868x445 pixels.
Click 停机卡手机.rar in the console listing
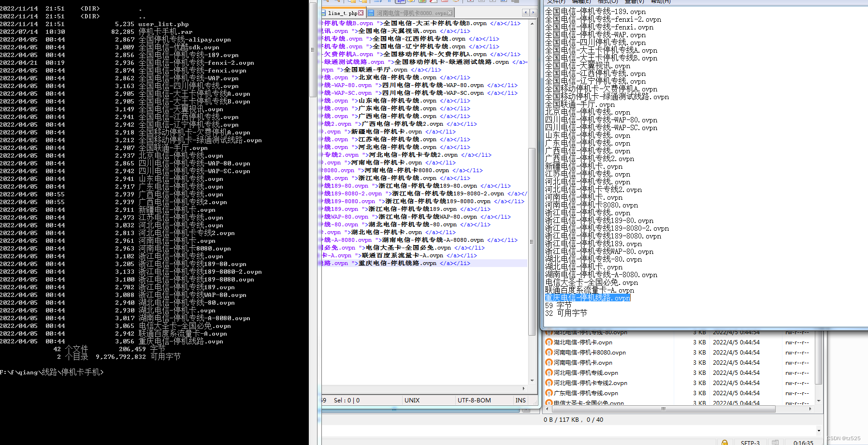click(165, 31)
